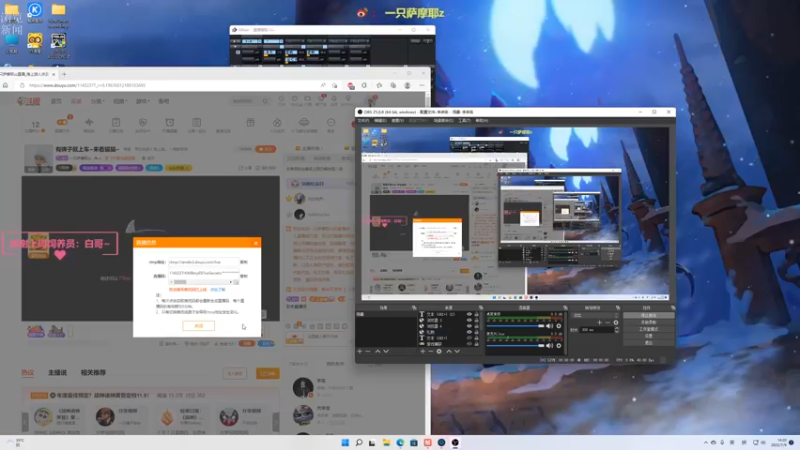Open the first OBS menu bar item
This screenshot has height=450, width=800.
coord(363,121)
